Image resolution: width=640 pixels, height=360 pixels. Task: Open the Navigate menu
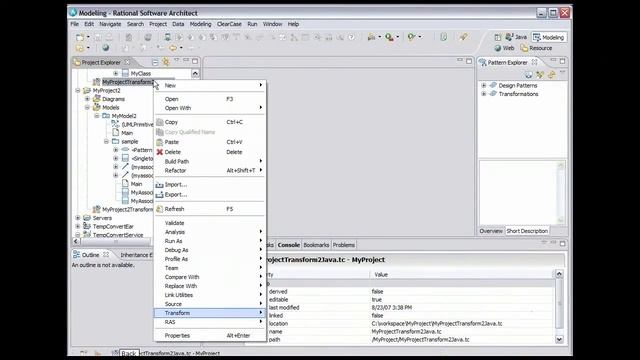click(110, 24)
